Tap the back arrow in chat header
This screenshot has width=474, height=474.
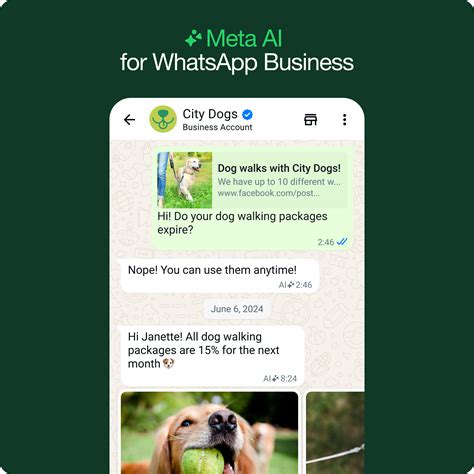(x=129, y=119)
